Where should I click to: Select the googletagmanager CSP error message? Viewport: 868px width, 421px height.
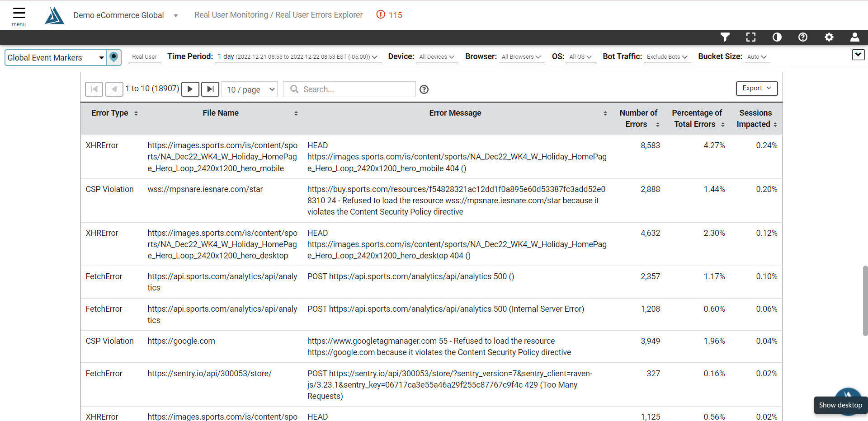[439, 346]
